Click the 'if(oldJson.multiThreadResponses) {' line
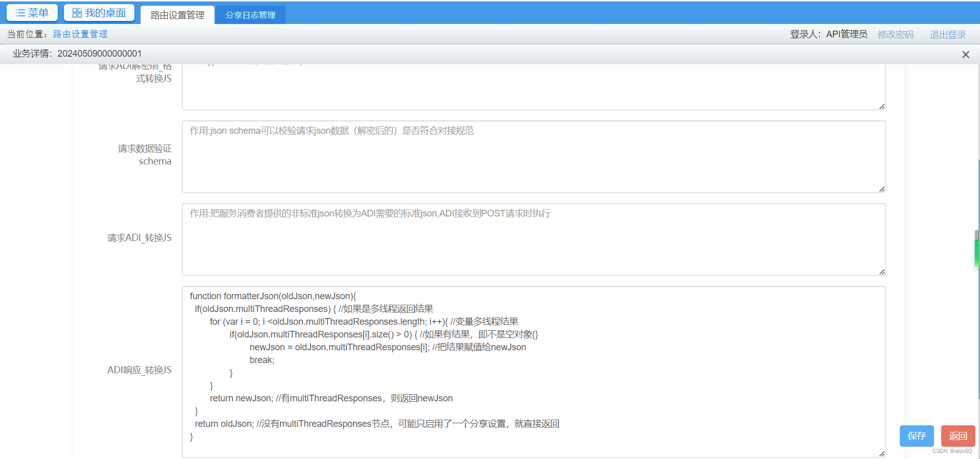Image resolution: width=980 pixels, height=459 pixels. [x=314, y=309]
